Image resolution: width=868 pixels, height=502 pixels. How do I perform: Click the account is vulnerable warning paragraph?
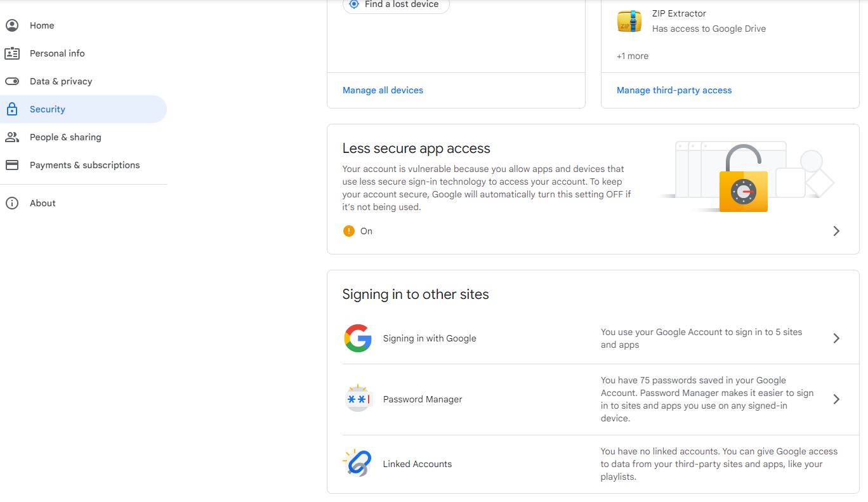(487, 188)
